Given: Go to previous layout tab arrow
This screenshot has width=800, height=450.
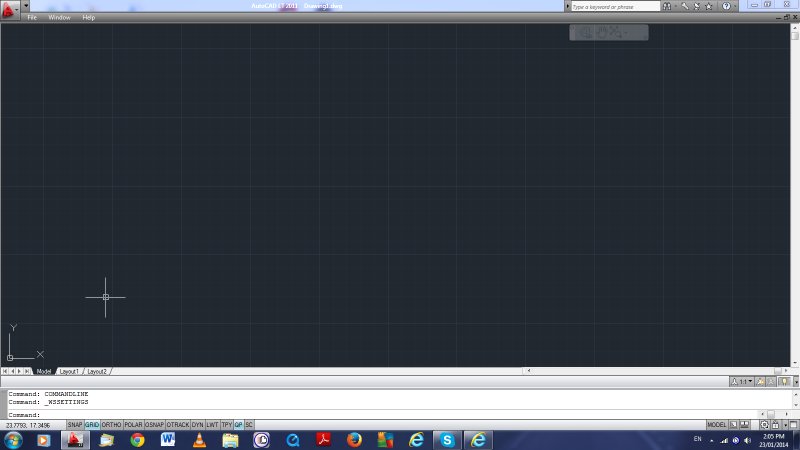Looking at the screenshot, I should coord(13,371).
